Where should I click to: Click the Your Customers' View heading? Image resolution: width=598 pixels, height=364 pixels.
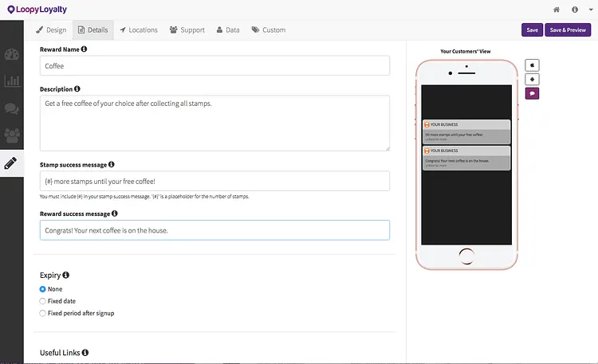pos(466,51)
